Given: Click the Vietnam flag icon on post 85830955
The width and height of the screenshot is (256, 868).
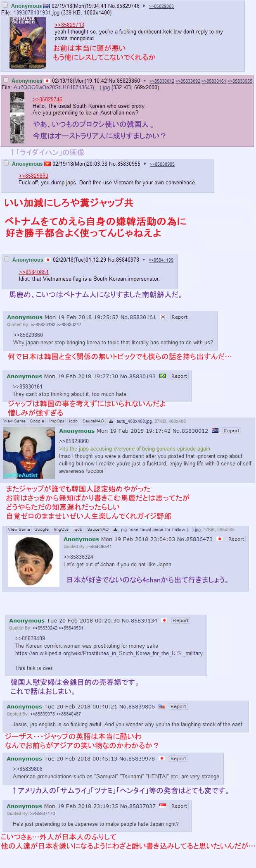Looking at the screenshot, I should (47, 164).
